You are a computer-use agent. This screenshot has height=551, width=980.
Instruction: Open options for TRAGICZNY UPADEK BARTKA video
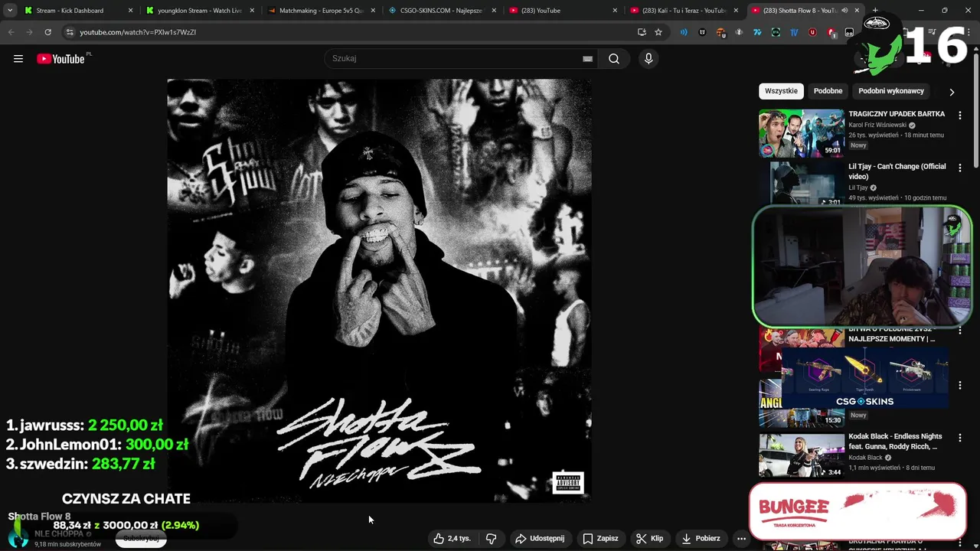(x=960, y=116)
